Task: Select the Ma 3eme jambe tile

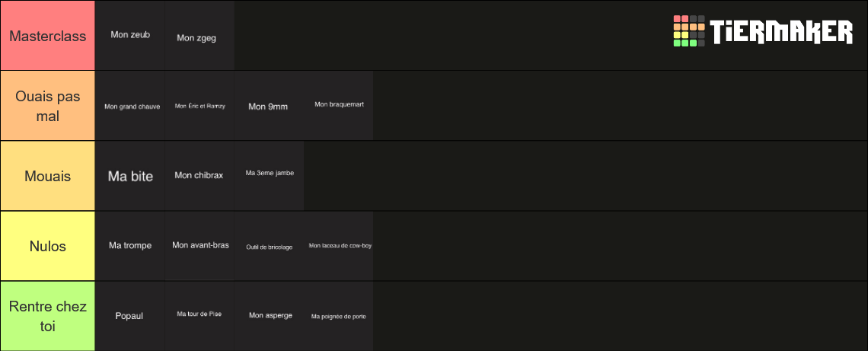Action: point(269,176)
